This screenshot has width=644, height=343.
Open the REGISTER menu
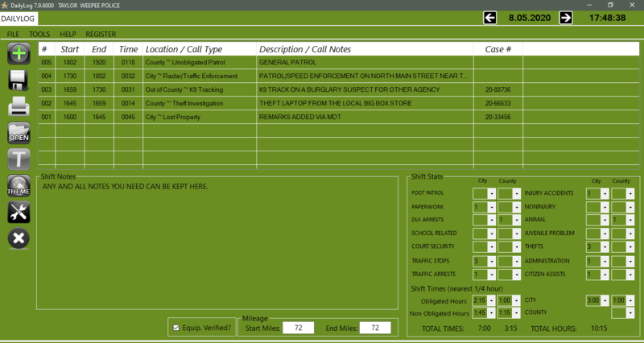pos(101,34)
